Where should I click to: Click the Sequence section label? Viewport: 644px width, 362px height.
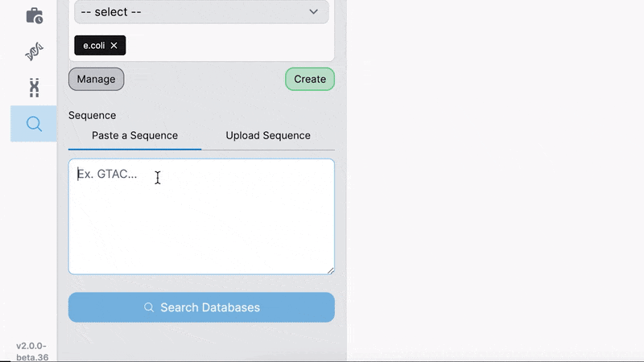tap(92, 115)
